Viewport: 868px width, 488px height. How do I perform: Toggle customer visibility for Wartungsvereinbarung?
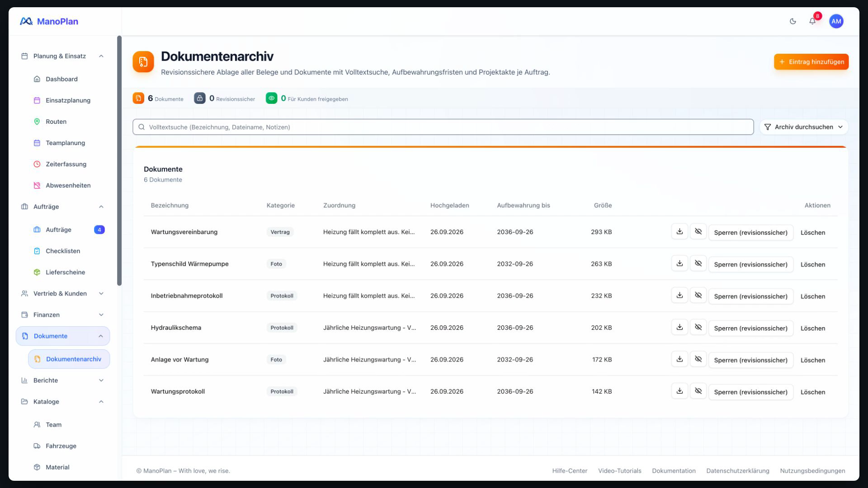tap(698, 231)
